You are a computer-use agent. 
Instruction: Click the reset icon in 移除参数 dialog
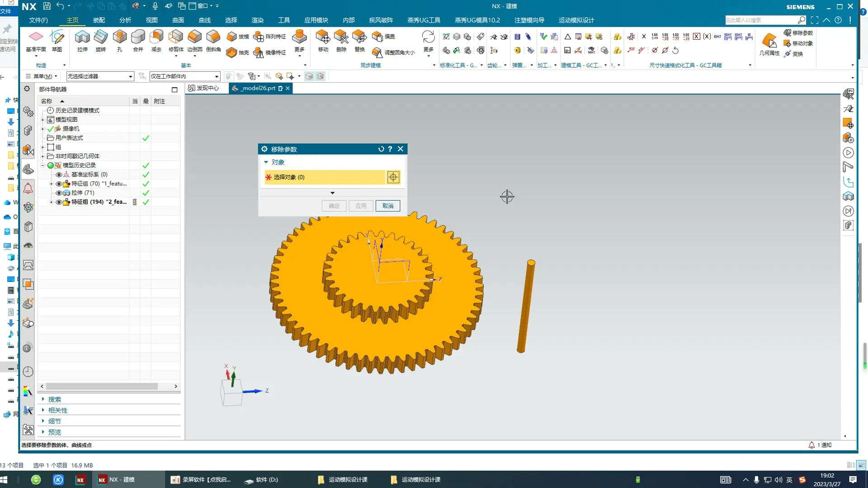click(x=381, y=149)
